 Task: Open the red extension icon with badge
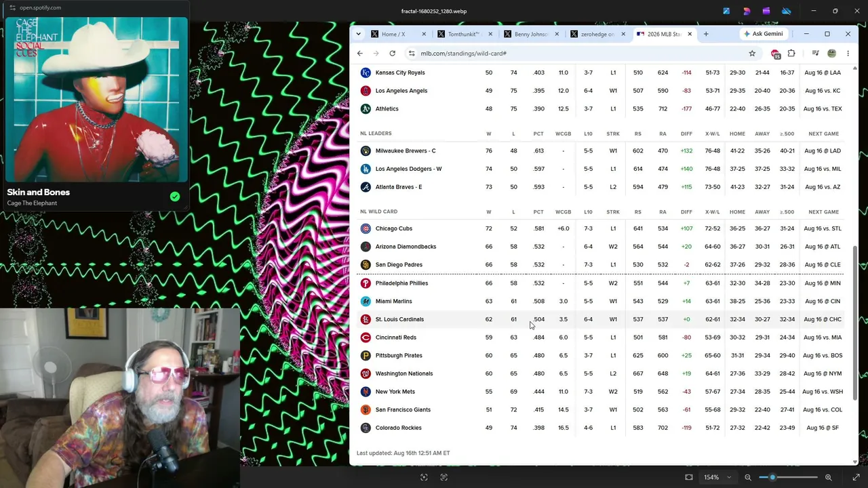(776, 54)
